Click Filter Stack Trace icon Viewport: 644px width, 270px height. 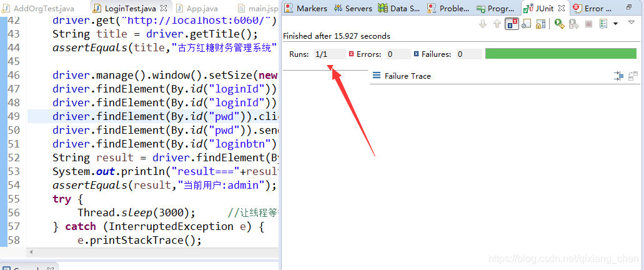[x=618, y=76]
